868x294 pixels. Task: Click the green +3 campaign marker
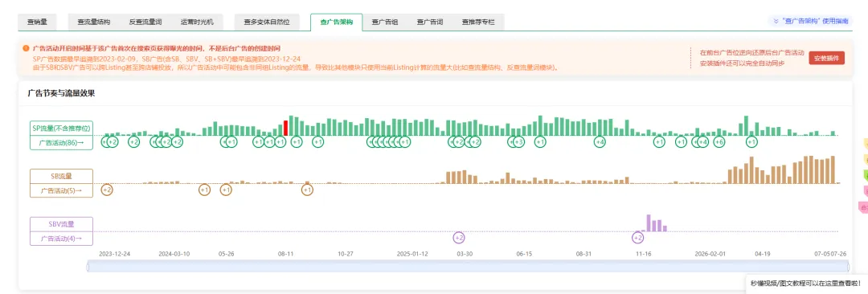click(x=518, y=142)
